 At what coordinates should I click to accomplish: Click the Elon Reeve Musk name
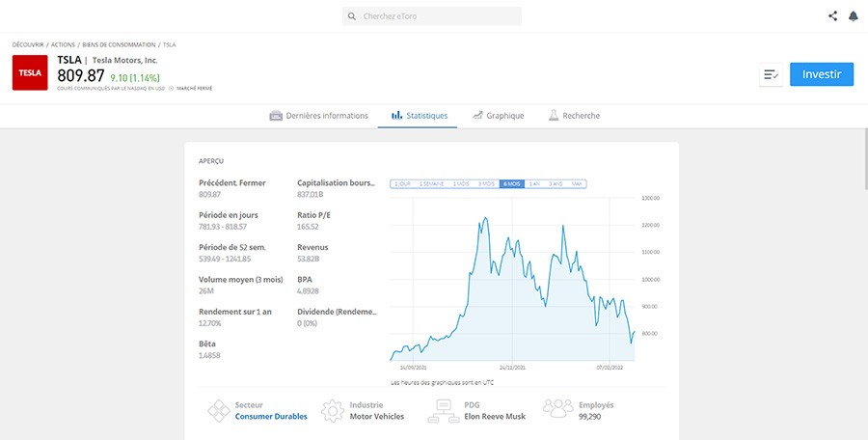[495, 417]
